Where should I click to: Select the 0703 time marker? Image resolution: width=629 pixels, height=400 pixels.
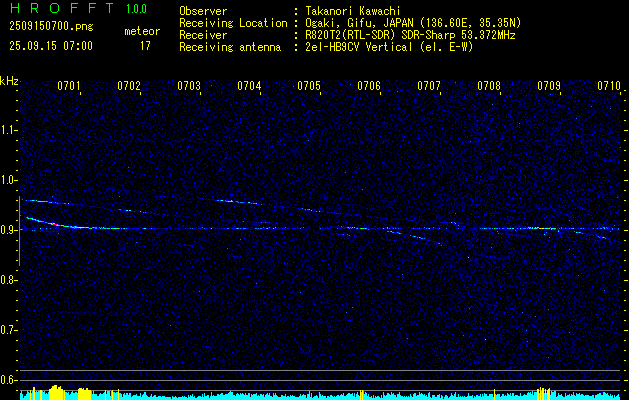click(x=189, y=87)
